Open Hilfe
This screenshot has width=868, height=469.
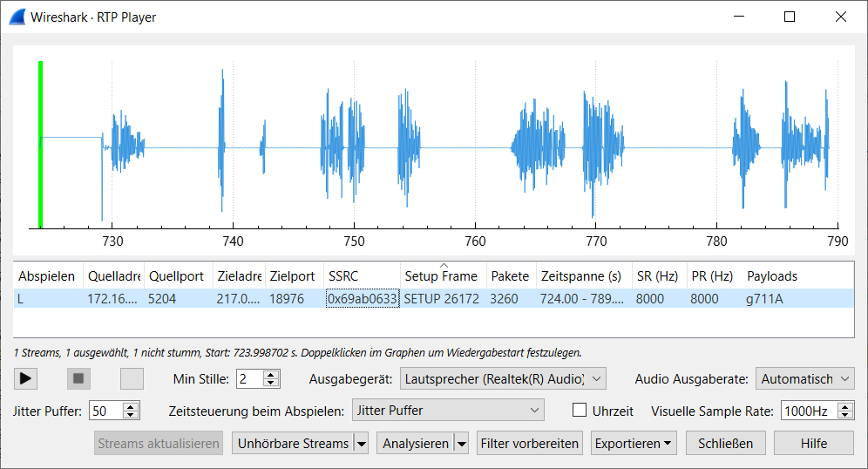pos(814,444)
